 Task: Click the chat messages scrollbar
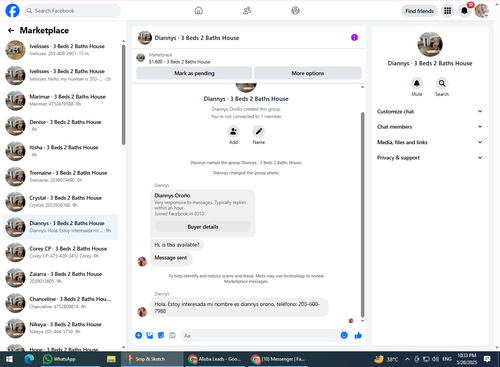click(363, 214)
